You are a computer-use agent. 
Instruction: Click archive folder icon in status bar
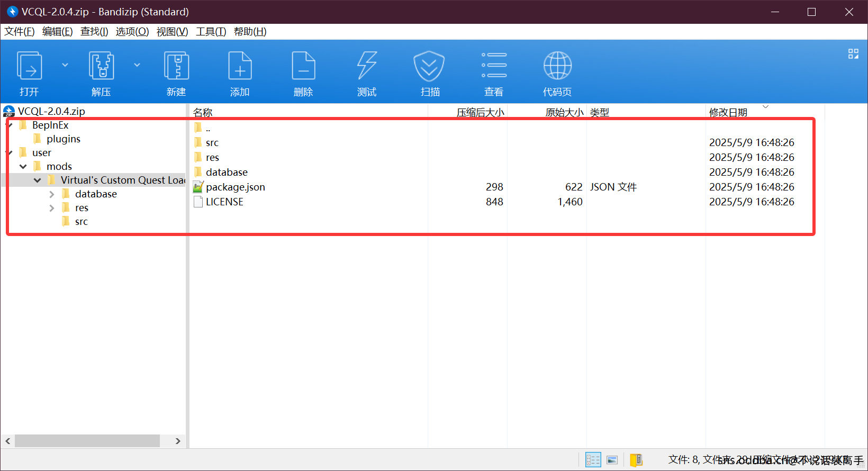[636, 460]
